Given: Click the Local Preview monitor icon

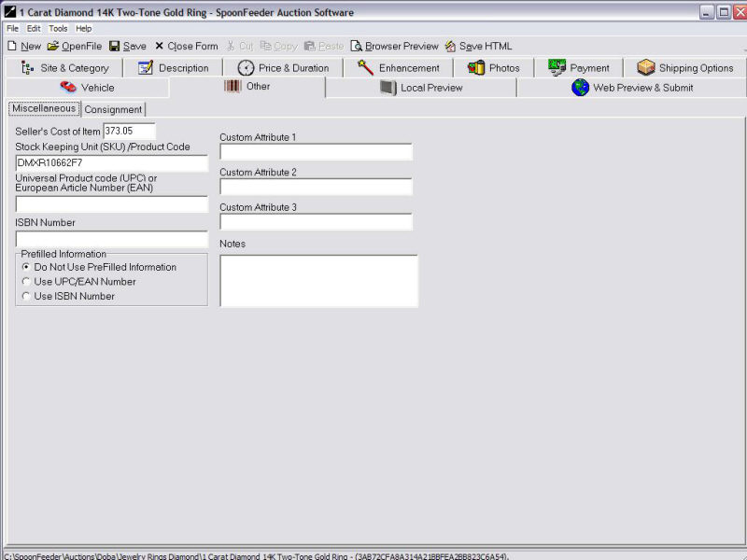Looking at the screenshot, I should click(x=388, y=88).
